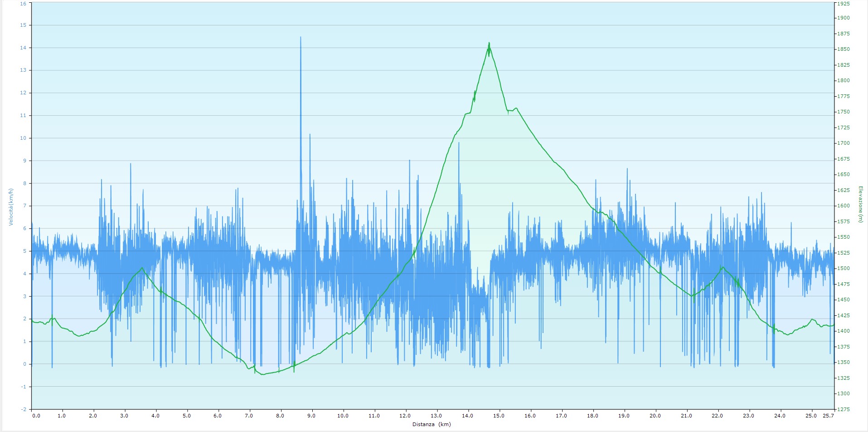Image resolution: width=868 pixels, height=432 pixels.
Task: Click the -2 label on the speed axis
Action: tap(23, 409)
